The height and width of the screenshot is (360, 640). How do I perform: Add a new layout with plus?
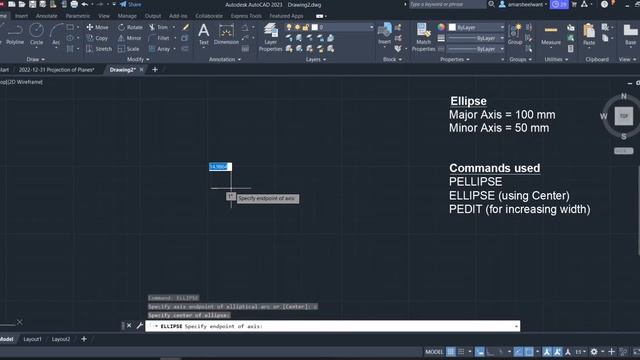point(84,339)
